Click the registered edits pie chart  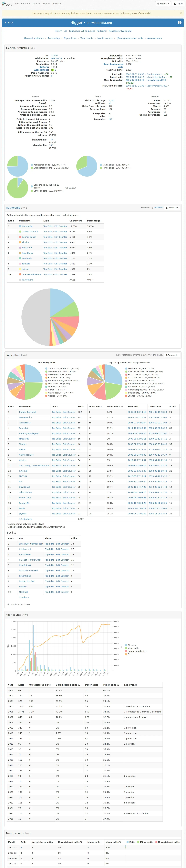(x=18, y=166)
